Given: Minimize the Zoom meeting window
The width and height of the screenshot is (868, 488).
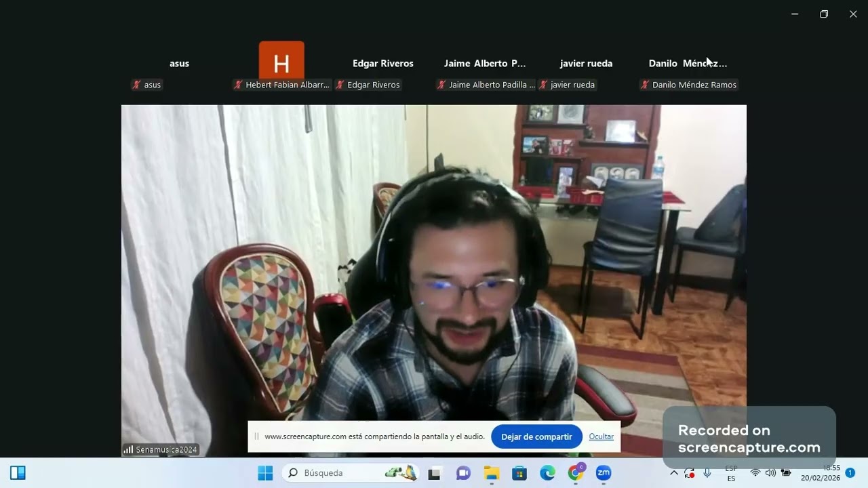Looking at the screenshot, I should pos(795,14).
